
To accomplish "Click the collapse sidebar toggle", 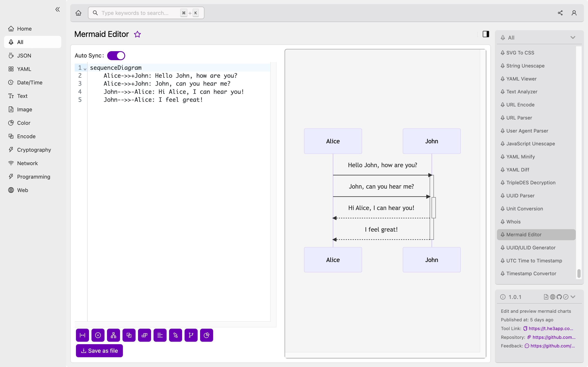I will (58, 9).
